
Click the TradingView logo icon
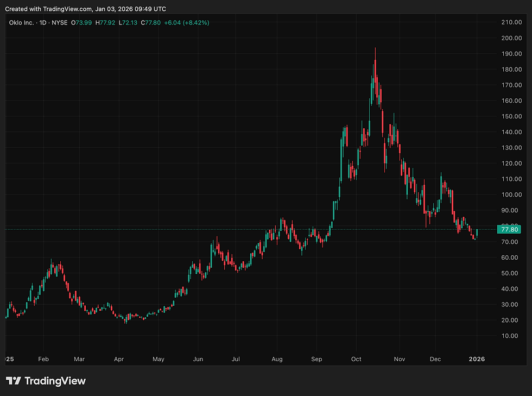click(x=14, y=381)
